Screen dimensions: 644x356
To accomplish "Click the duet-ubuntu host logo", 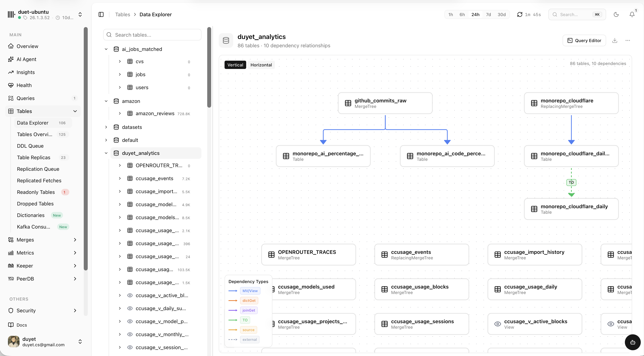I will (11, 14).
